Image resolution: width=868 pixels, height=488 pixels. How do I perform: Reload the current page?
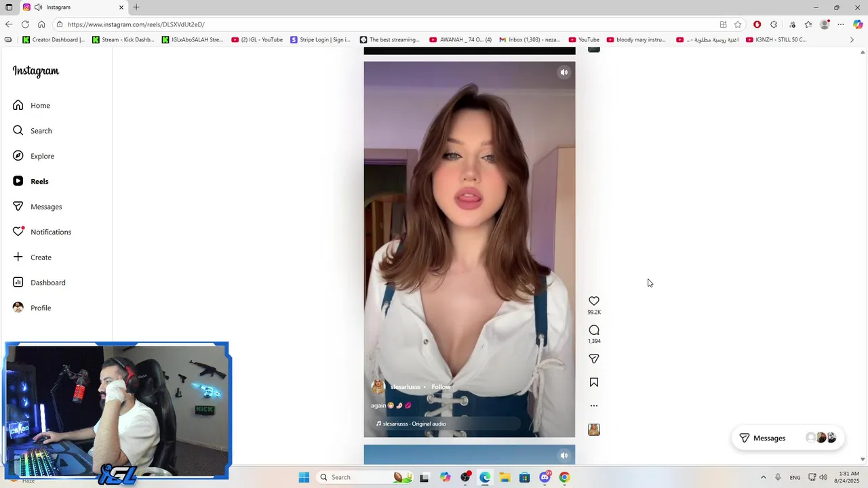click(x=25, y=24)
